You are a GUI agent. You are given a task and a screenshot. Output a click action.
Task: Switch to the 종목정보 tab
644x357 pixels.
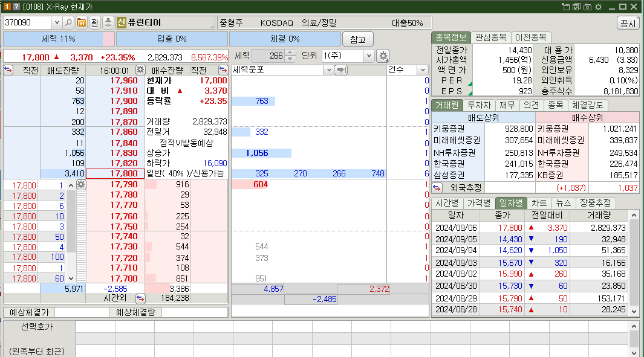tap(450, 37)
